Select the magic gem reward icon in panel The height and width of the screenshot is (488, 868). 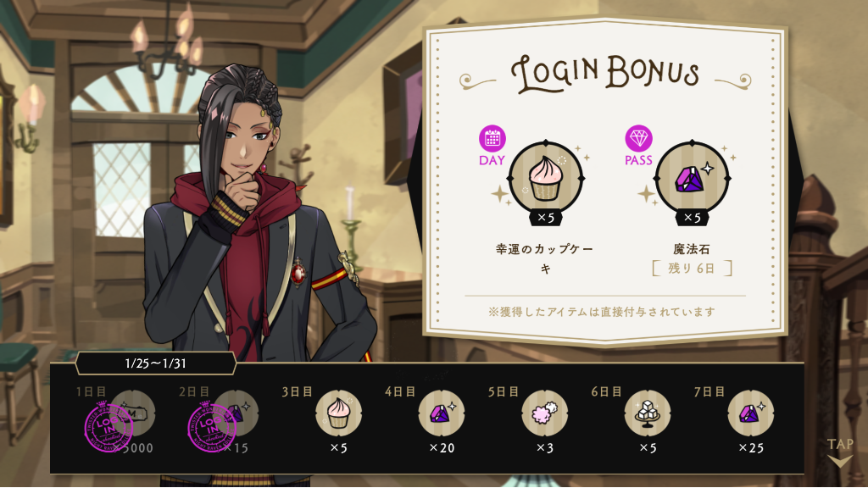click(x=692, y=179)
